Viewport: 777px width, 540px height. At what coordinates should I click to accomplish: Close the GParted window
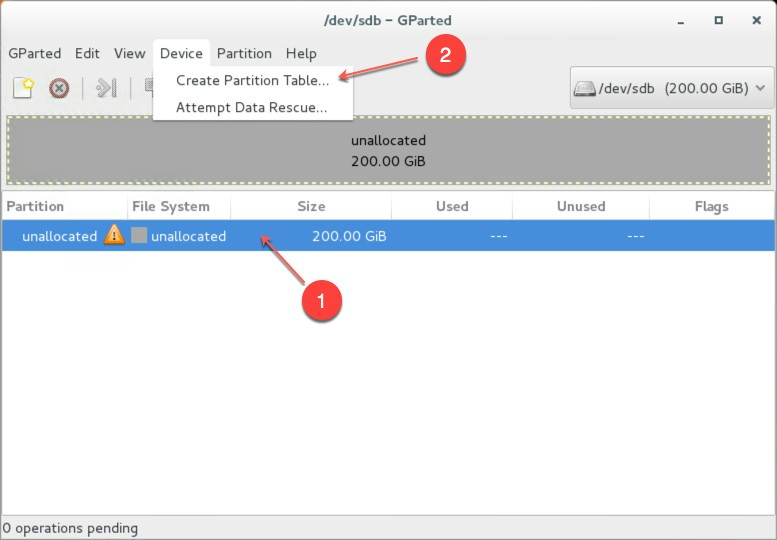pos(755,20)
